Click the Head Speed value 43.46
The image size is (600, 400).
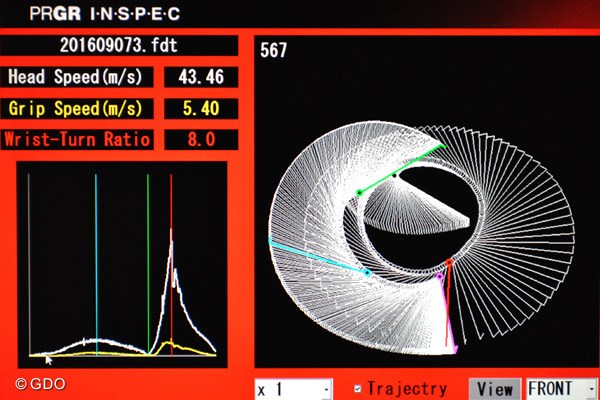201,77
